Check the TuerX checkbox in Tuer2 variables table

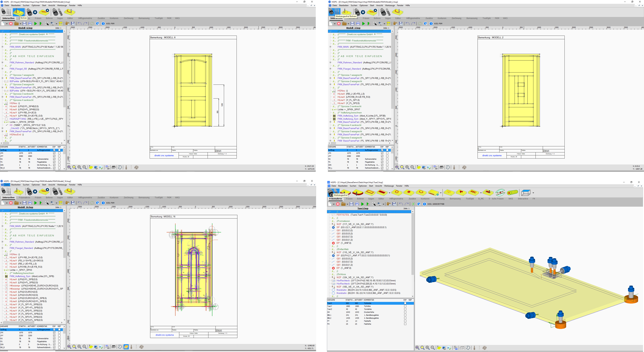pyautogui.click(x=405, y=303)
